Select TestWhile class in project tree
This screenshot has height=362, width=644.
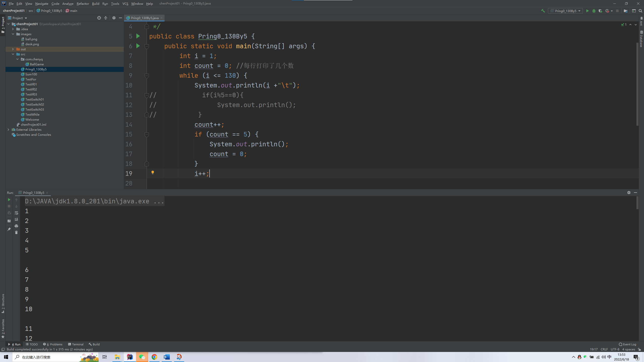(x=32, y=114)
